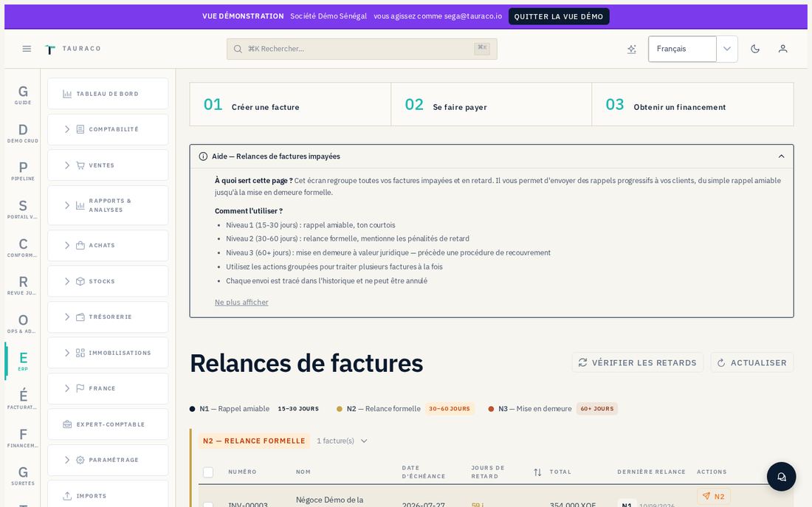The image size is (812, 507).
Task: Click Vérifier les retards button
Action: pos(638,362)
